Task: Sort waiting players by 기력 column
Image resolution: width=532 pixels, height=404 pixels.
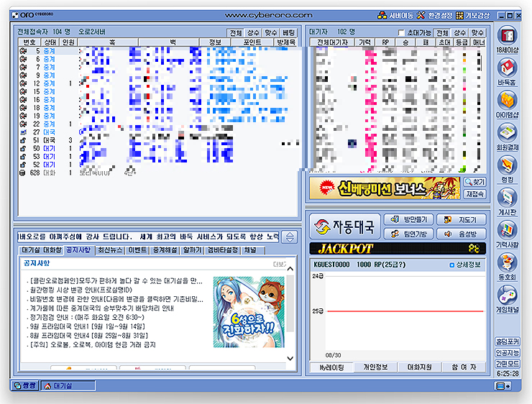Action: coord(364,42)
